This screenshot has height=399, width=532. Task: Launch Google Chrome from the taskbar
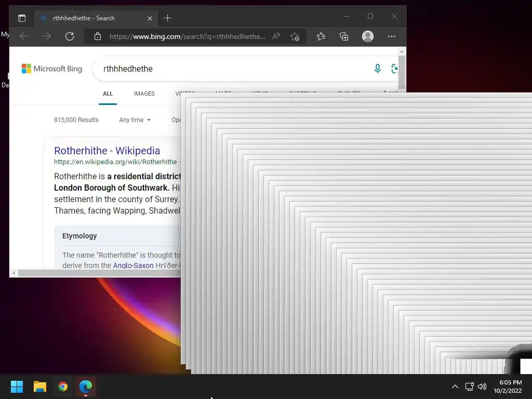[63, 387]
